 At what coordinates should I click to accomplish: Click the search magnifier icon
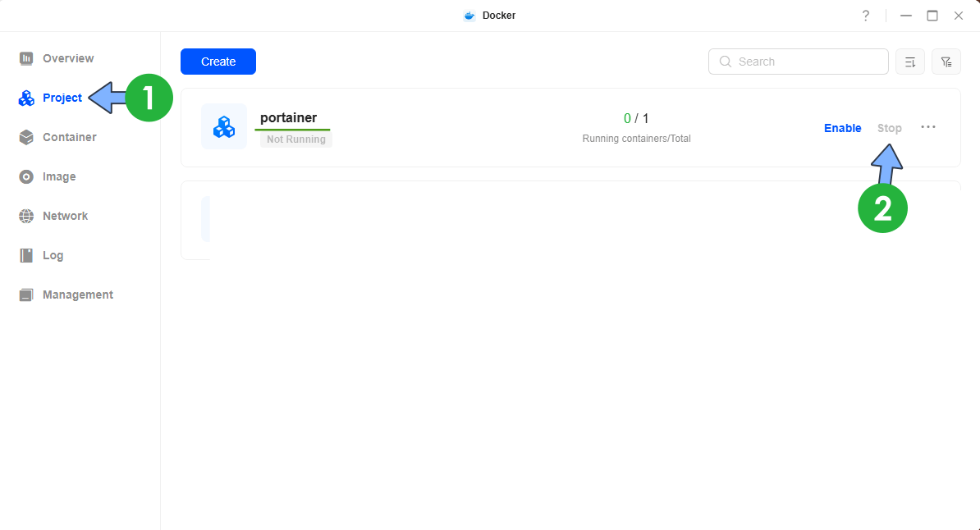pyautogui.click(x=725, y=62)
